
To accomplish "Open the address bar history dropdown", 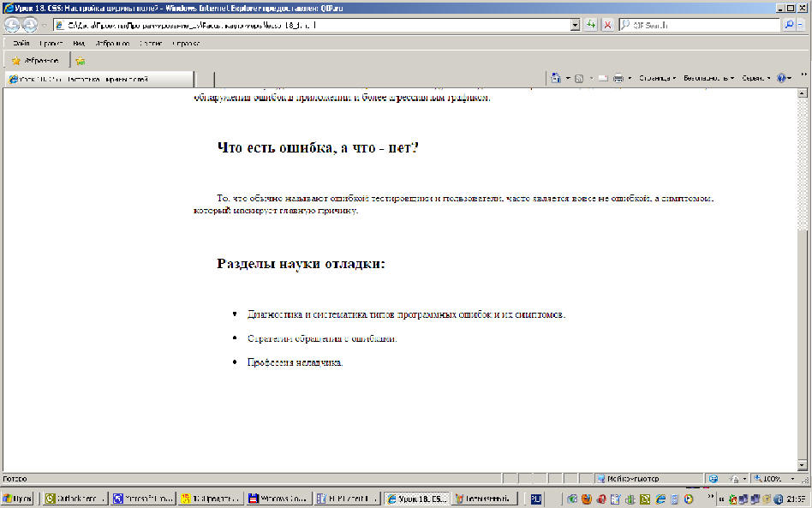I will coord(576,26).
